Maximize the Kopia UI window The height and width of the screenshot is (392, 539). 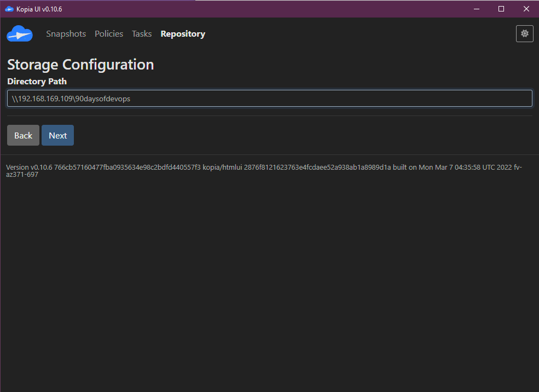coord(501,9)
